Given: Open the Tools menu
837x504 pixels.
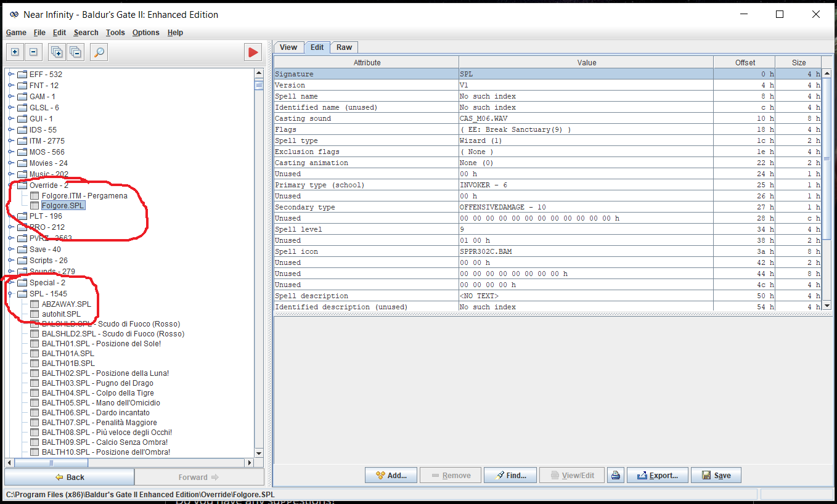Looking at the screenshot, I should (x=115, y=33).
